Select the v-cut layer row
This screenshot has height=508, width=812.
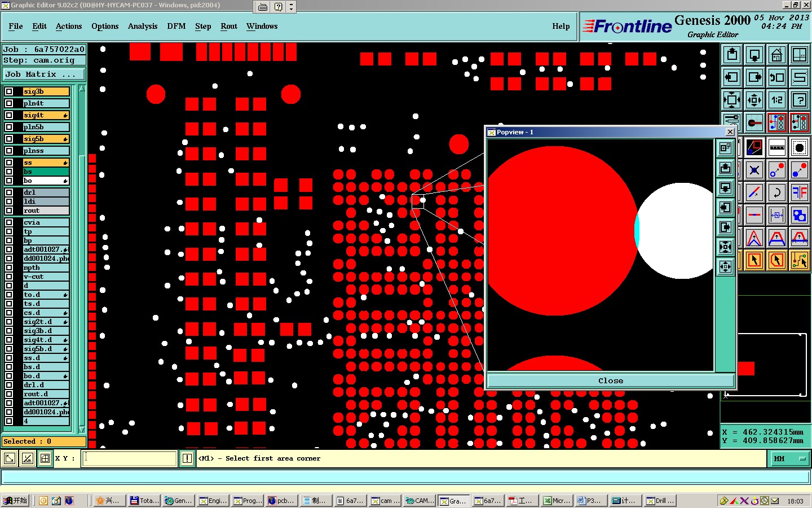point(46,277)
